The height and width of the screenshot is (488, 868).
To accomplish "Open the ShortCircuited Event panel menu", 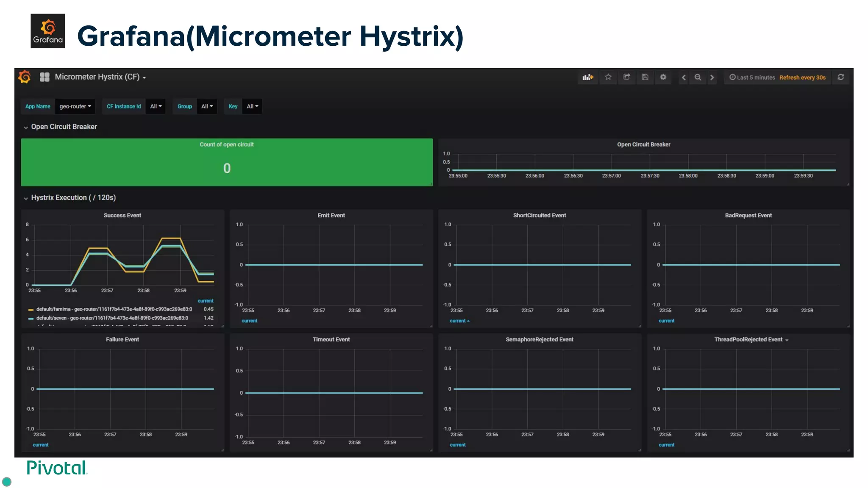I will (x=539, y=215).
